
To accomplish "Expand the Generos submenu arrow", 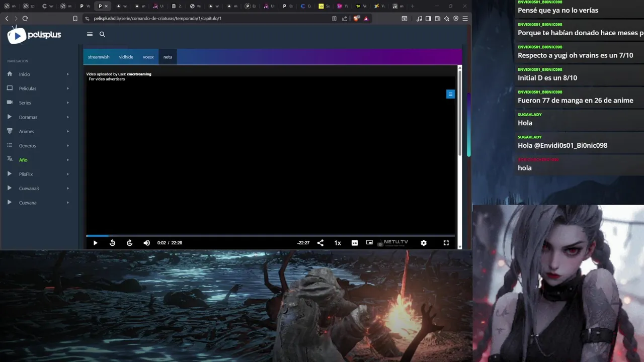I will [68, 146].
